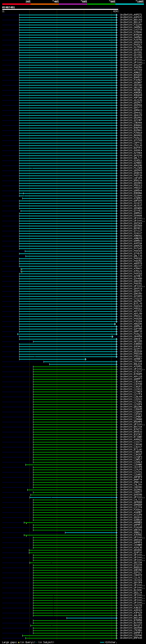
Task: Select hit label UniRef100_Q81GN6
Action: [131, 407]
